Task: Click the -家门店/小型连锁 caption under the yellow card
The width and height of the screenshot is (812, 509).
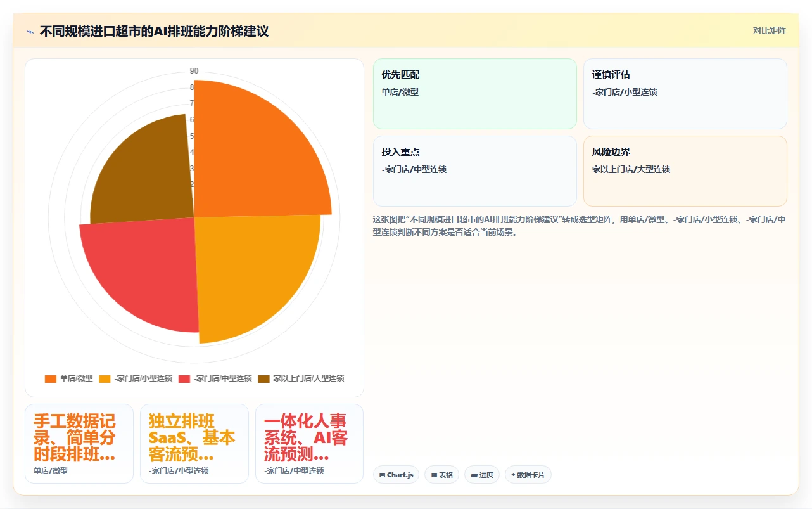Action: tap(179, 471)
